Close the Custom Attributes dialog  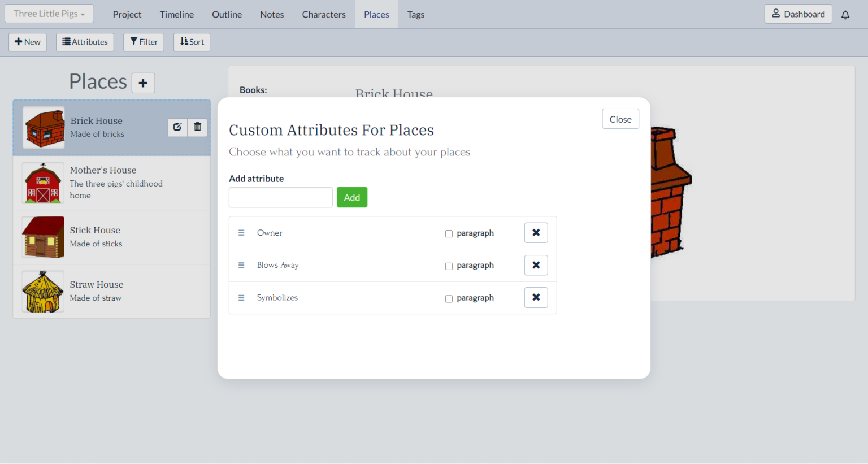620,119
